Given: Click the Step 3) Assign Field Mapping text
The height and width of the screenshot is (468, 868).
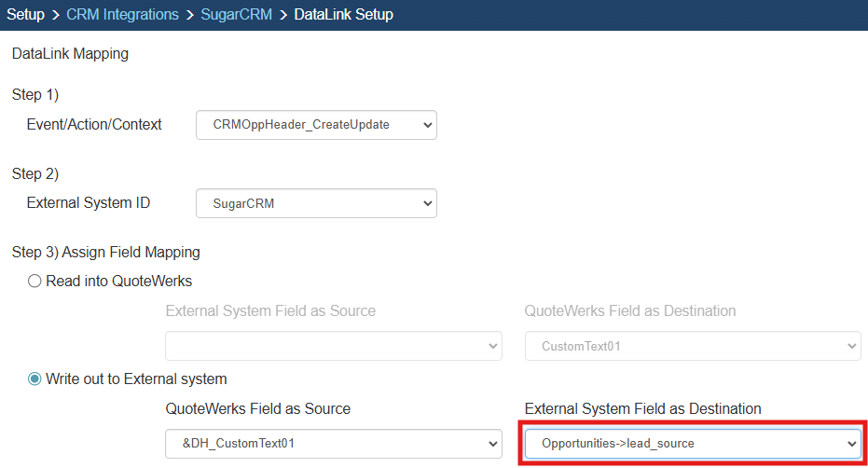Looking at the screenshot, I should (x=105, y=252).
